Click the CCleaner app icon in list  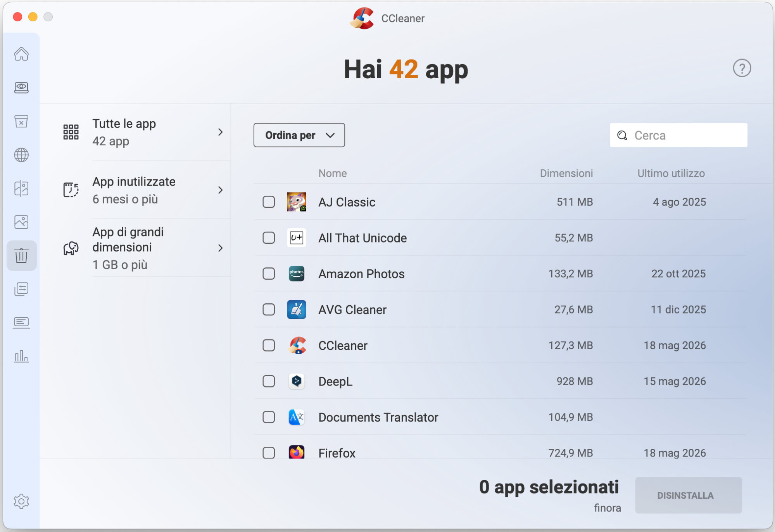[297, 345]
